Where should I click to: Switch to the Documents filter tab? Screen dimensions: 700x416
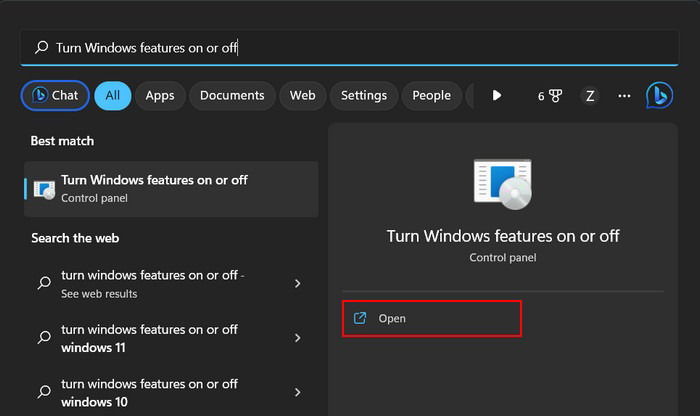click(x=232, y=96)
